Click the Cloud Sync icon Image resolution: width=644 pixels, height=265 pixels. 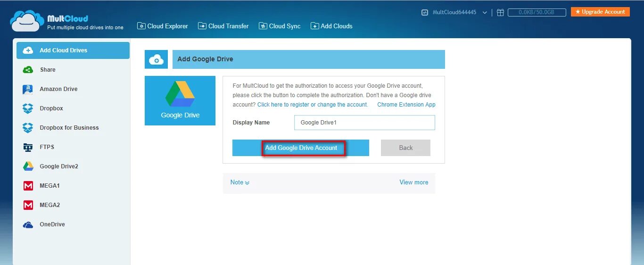pos(263,26)
